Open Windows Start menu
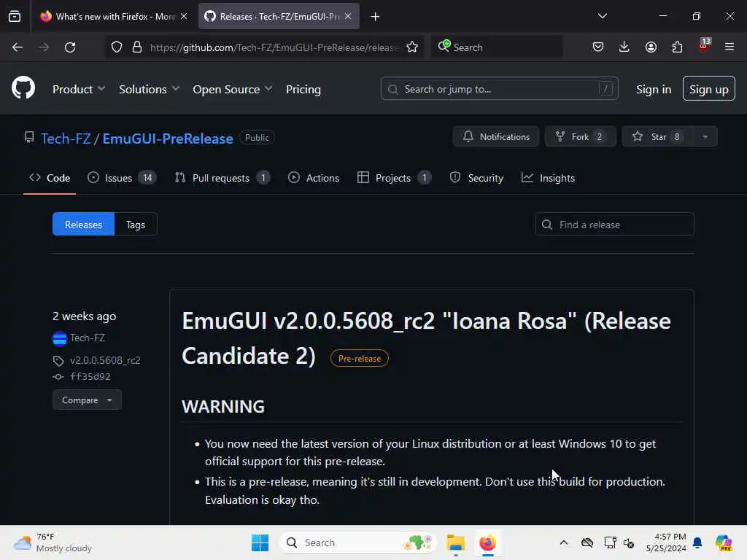The height and width of the screenshot is (560, 747). (x=260, y=542)
